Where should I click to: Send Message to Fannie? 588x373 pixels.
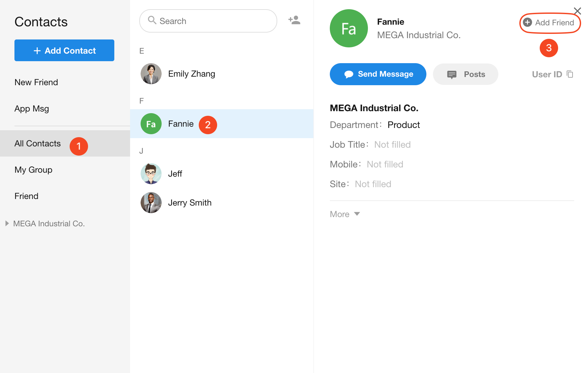point(378,74)
